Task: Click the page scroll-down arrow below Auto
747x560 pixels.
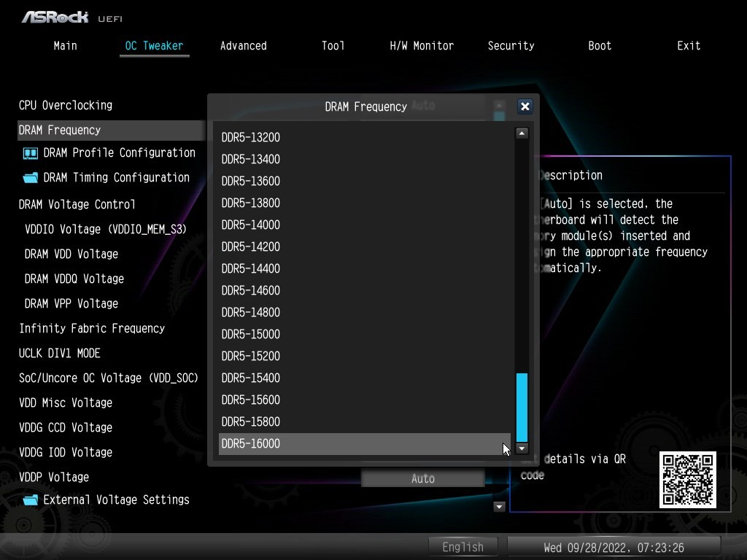Action: tap(500, 507)
